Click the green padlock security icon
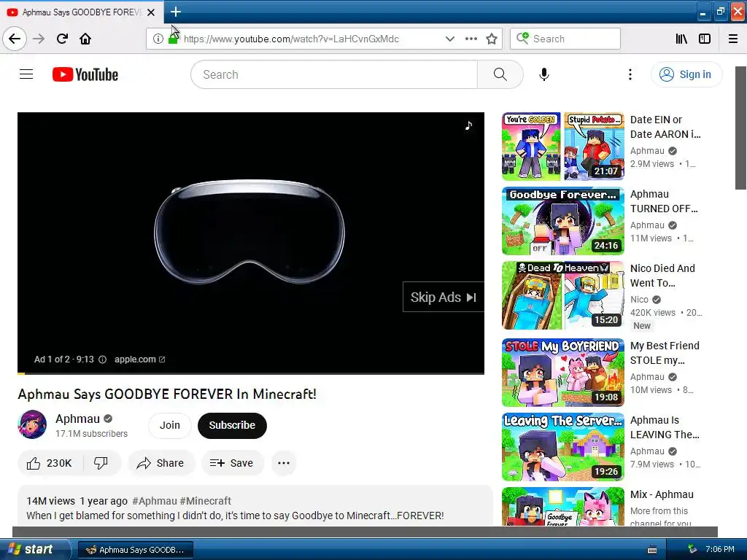 (173, 39)
